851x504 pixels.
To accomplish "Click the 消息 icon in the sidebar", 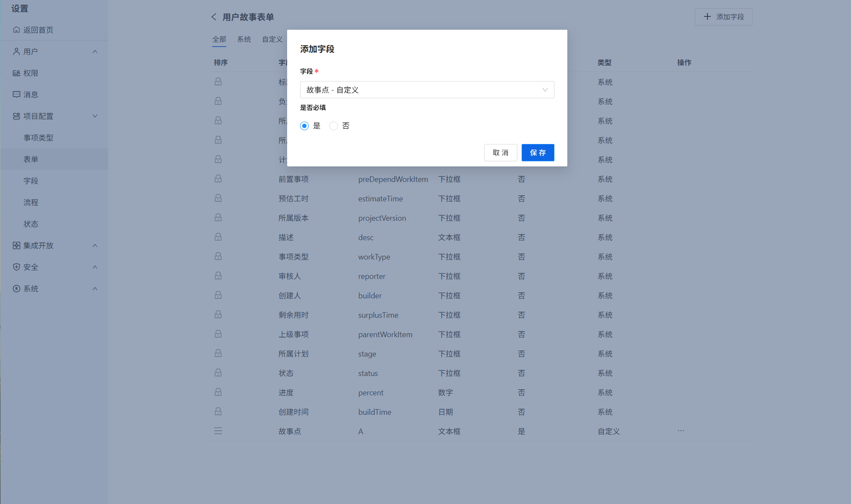I will (x=16, y=94).
